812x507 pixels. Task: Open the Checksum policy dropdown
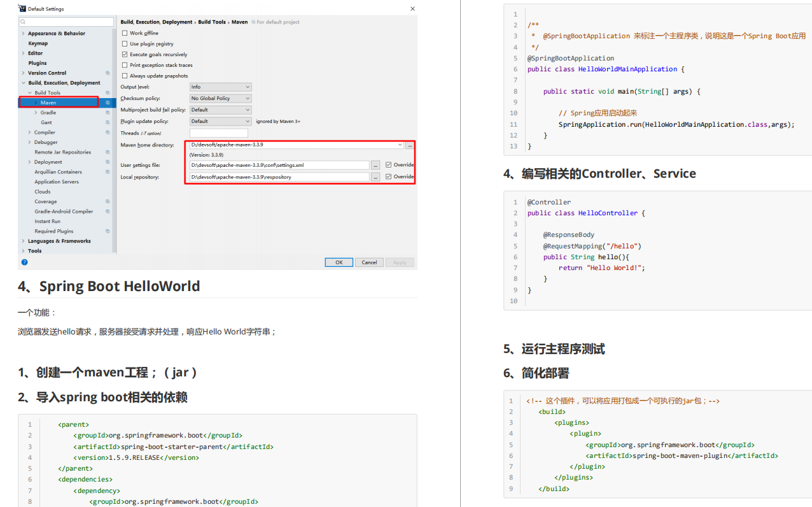220,97
